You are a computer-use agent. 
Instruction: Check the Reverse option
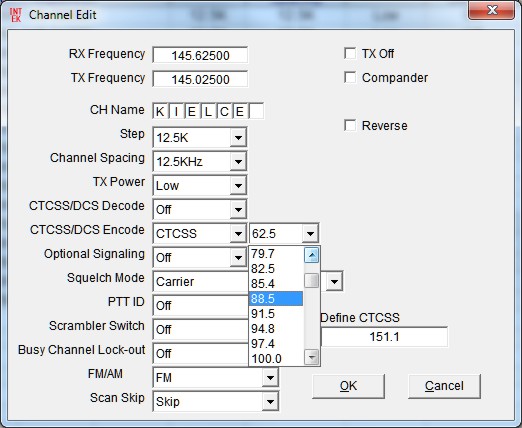tap(350, 125)
